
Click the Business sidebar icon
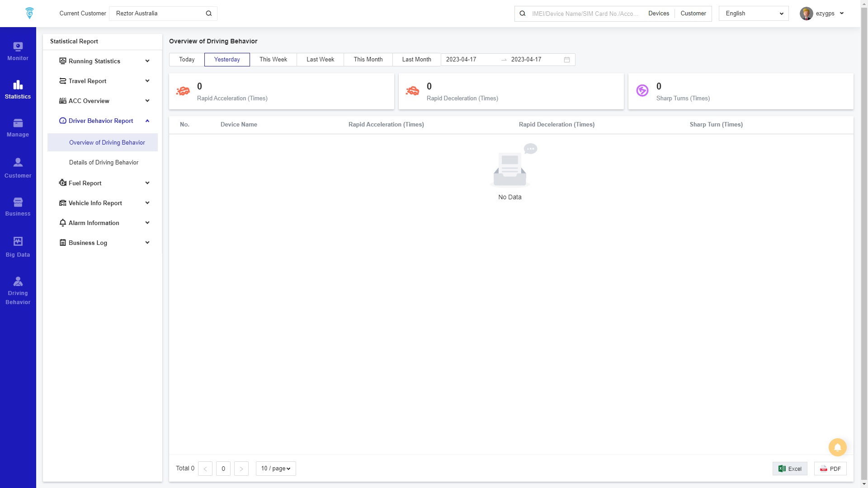click(x=18, y=207)
